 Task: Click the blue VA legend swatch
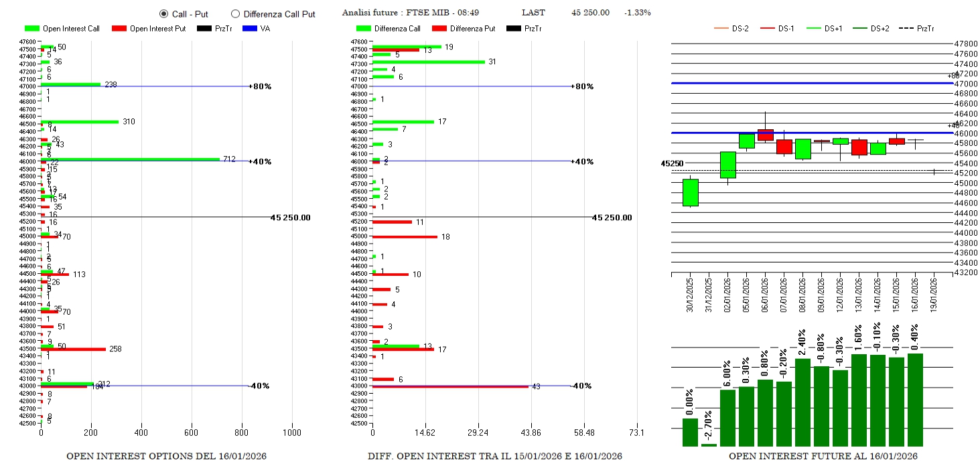[x=249, y=29]
